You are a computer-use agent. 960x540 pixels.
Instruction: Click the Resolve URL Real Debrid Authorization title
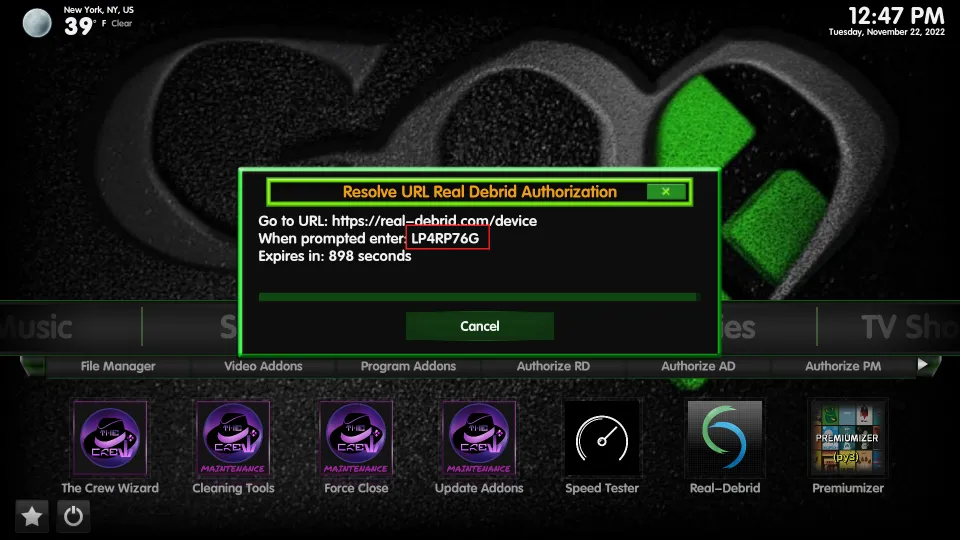point(479,192)
